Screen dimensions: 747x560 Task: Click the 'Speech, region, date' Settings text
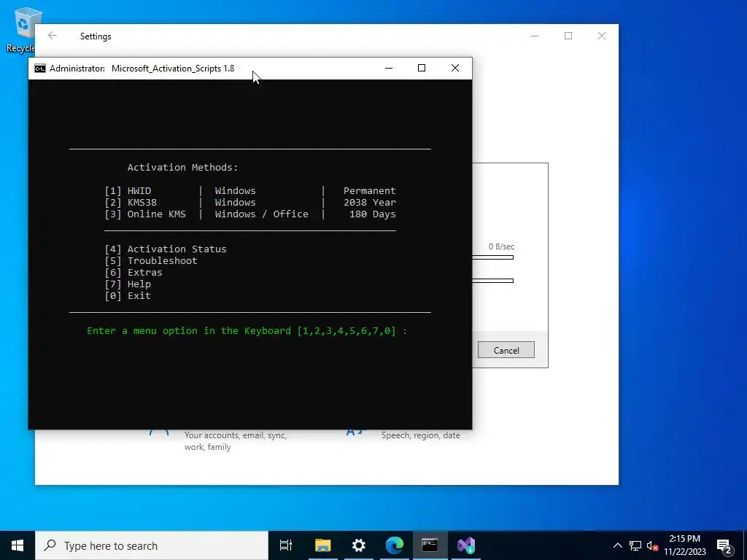pyautogui.click(x=421, y=435)
